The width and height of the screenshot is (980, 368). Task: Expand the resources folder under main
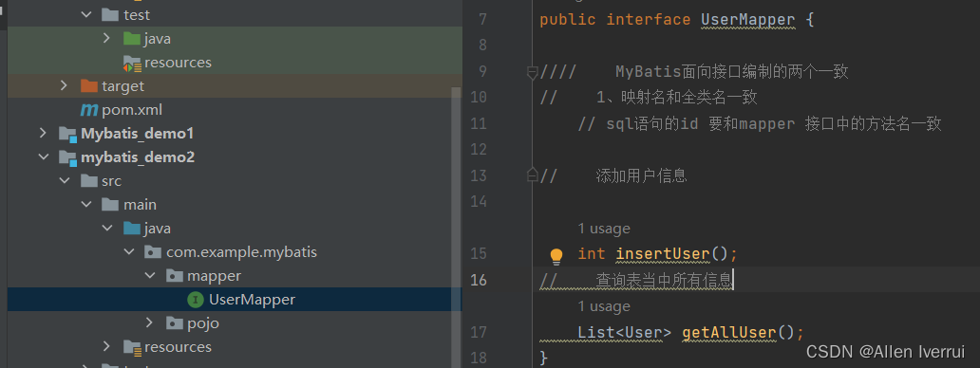click(x=107, y=346)
